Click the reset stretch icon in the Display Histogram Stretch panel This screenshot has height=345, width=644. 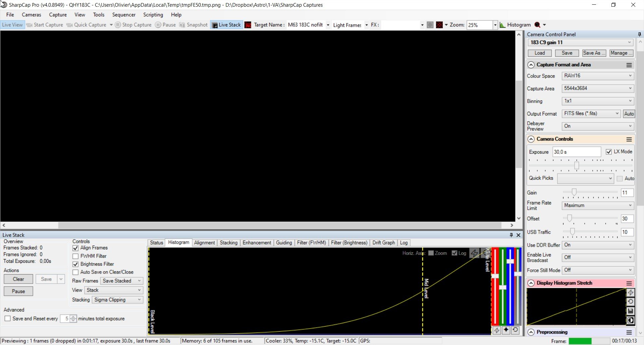(x=631, y=302)
